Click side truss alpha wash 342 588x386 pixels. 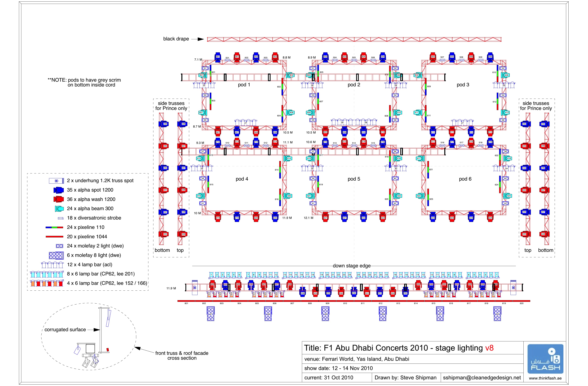[164, 234]
